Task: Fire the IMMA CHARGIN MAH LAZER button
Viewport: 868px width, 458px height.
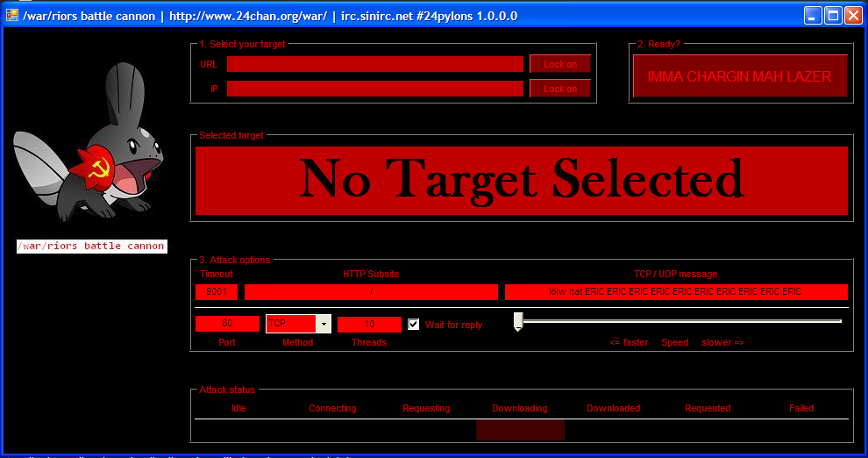Action: [x=740, y=76]
